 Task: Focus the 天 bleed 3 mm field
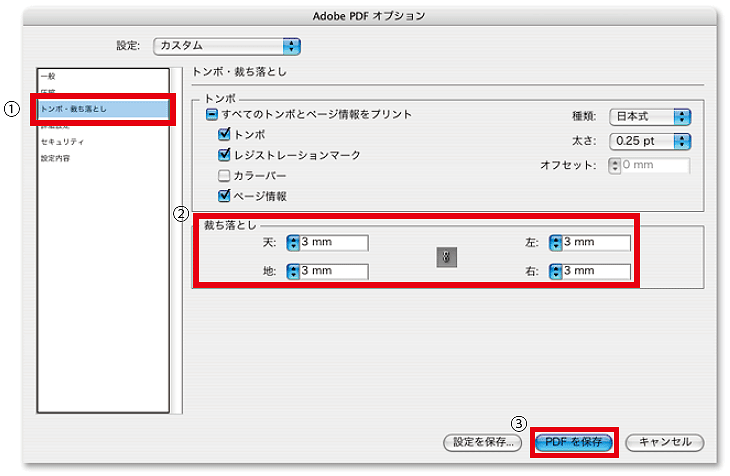(x=334, y=243)
